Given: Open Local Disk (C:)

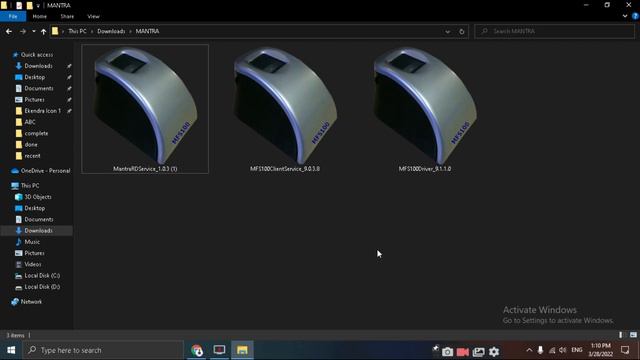Looking at the screenshot, I should (42, 276).
